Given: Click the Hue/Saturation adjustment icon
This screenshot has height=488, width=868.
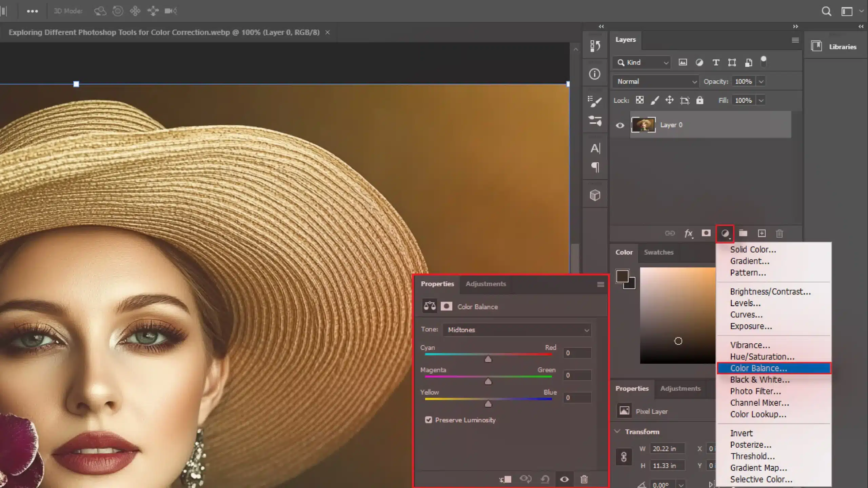Looking at the screenshot, I should (x=763, y=356).
